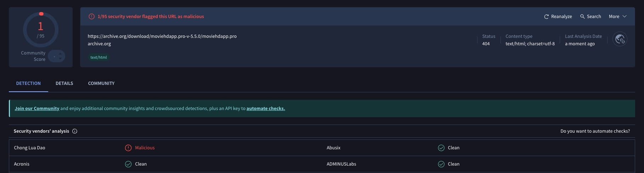Switch to the DETECTION tab

click(x=28, y=83)
